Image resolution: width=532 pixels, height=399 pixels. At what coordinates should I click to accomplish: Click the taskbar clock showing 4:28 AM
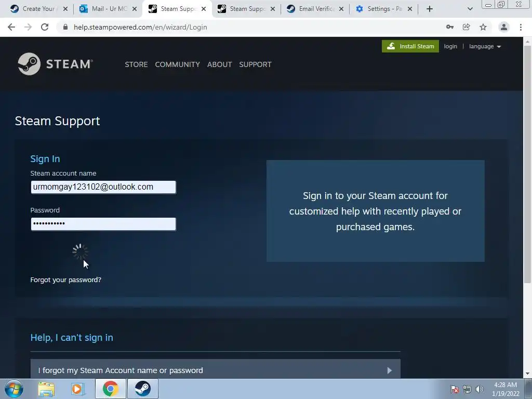click(505, 389)
